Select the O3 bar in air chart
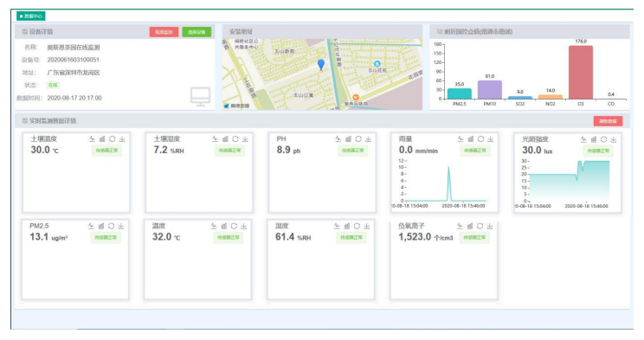644x340 pixels. tap(581, 73)
